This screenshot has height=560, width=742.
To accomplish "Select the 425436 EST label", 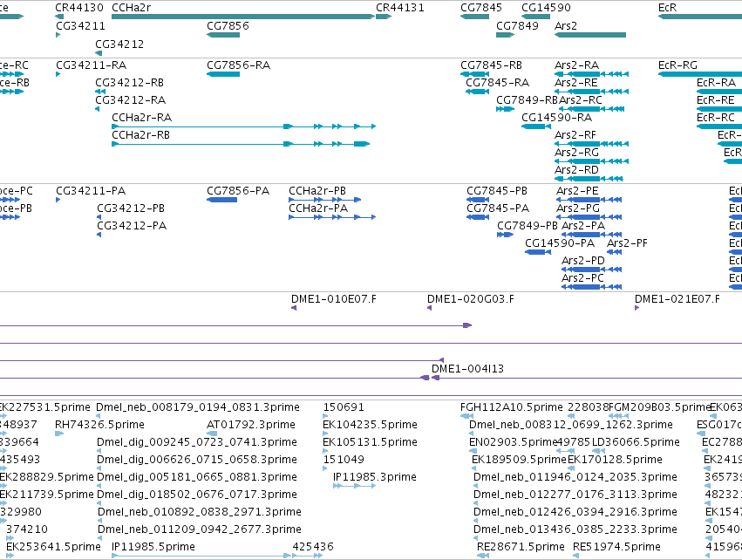I will [x=313, y=547].
